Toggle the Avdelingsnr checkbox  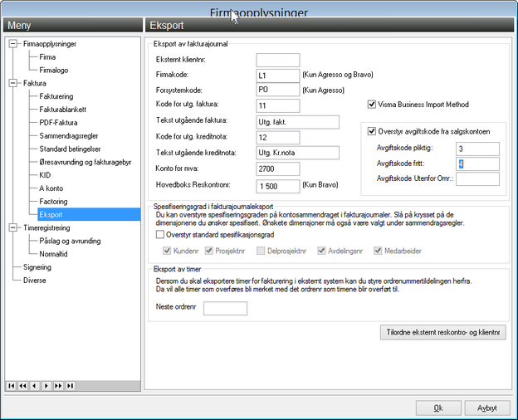coord(321,251)
